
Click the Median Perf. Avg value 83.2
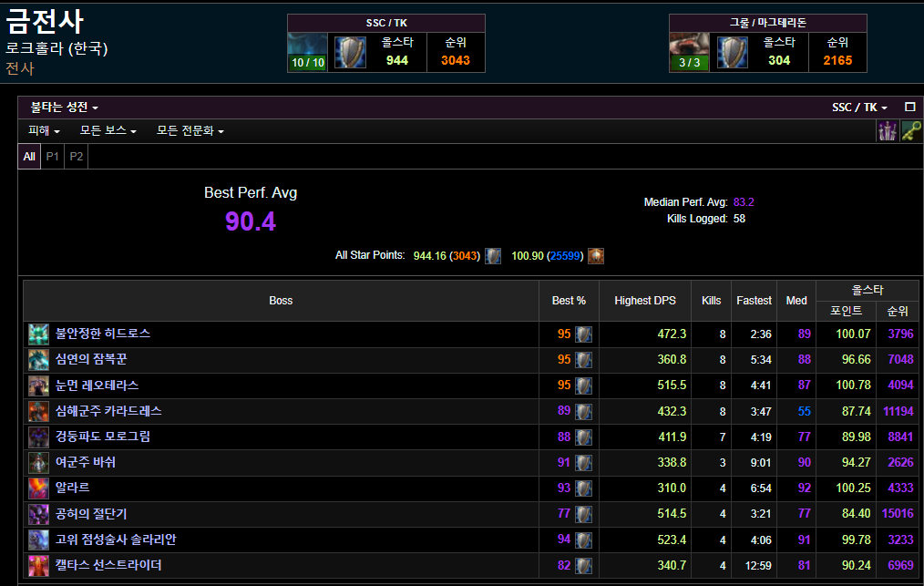click(744, 202)
